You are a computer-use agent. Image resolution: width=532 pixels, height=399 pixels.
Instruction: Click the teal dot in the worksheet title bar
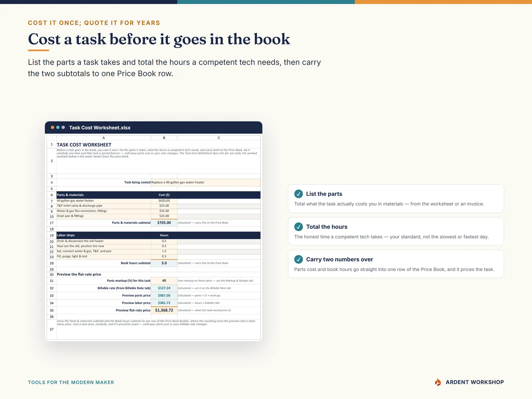click(x=58, y=127)
